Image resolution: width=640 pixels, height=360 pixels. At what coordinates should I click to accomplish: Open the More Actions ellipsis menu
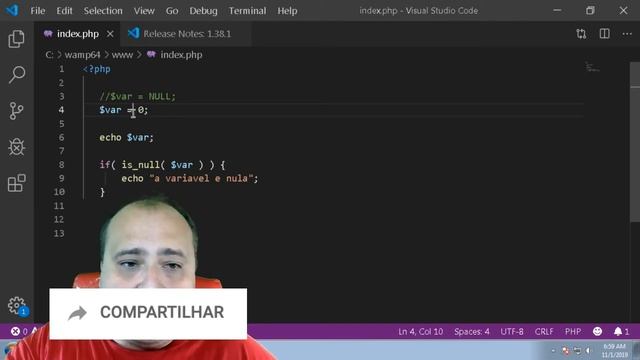(627, 34)
